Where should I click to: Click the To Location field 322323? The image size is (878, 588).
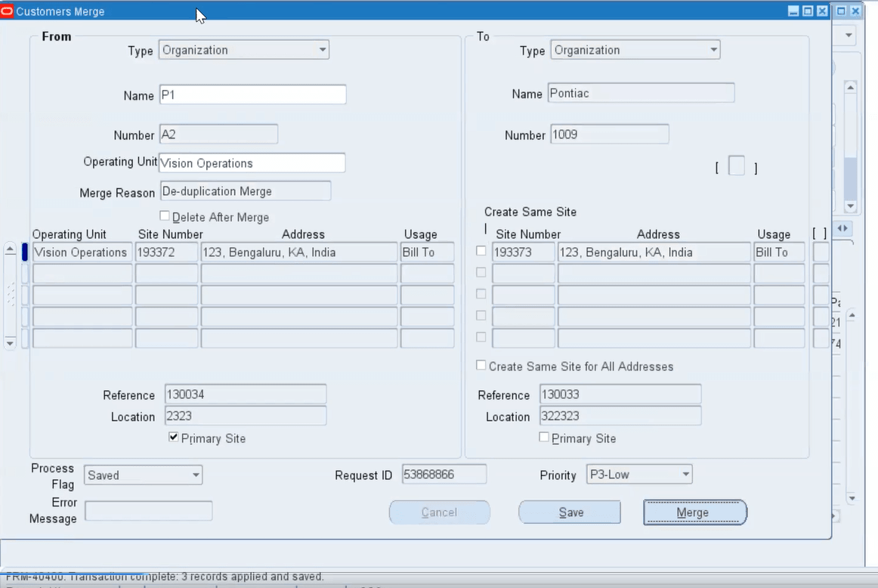tap(620, 416)
